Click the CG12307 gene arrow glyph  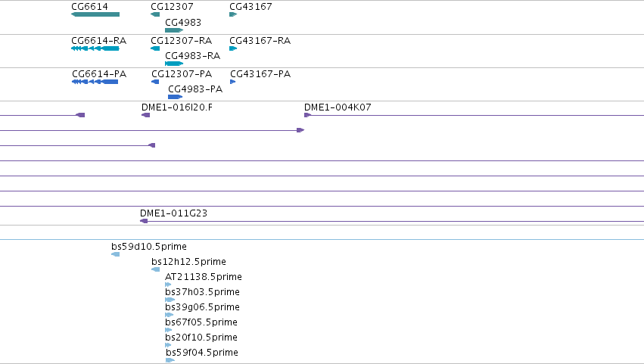[155, 14]
